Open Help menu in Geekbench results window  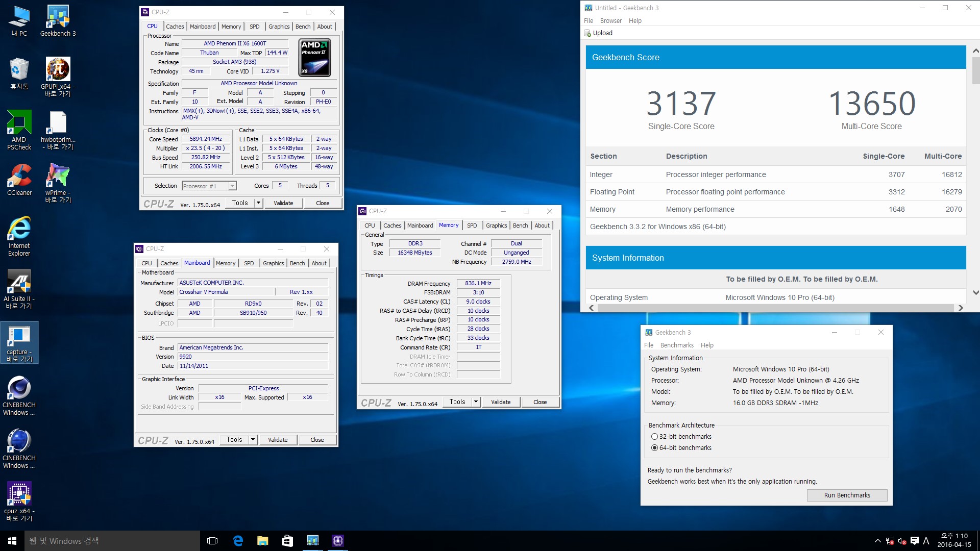click(635, 21)
